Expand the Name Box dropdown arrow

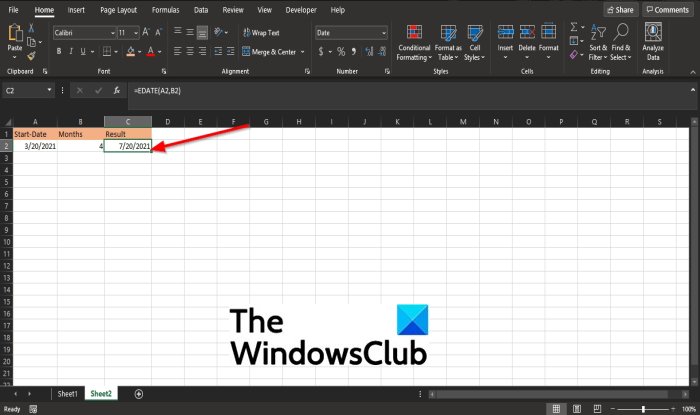pyautogui.click(x=49, y=91)
